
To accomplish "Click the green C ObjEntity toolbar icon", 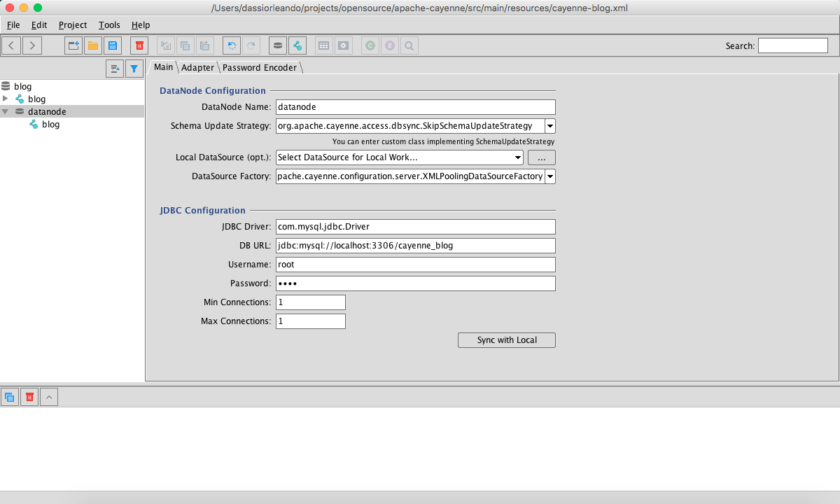I will (370, 45).
